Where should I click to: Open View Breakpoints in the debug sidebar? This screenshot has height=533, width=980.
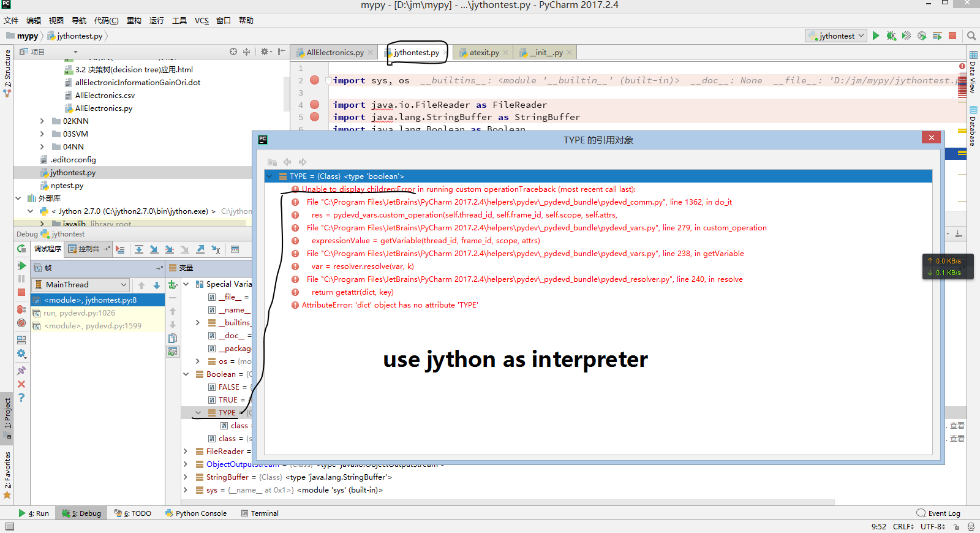click(21, 309)
